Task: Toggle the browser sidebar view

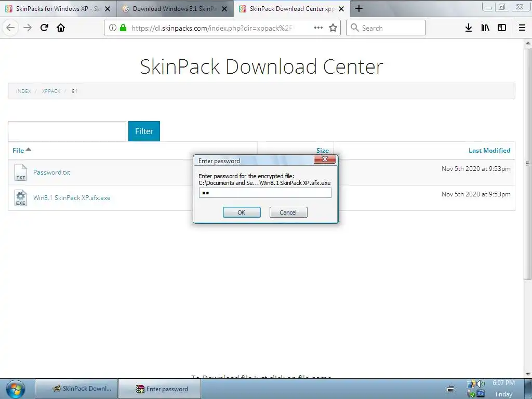Action: [x=502, y=28]
